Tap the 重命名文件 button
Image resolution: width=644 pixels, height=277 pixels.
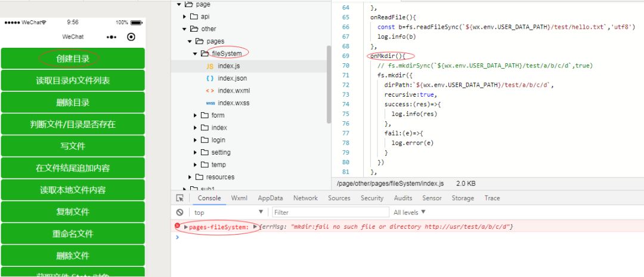coord(73,234)
